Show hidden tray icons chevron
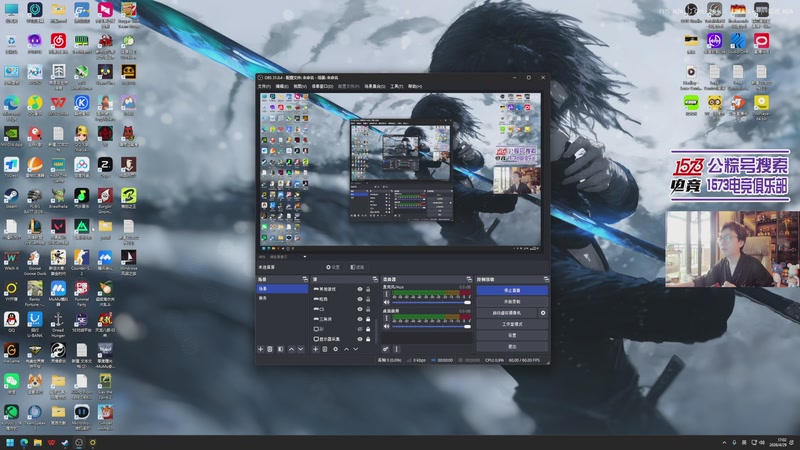800x450 pixels. [x=724, y=442]
